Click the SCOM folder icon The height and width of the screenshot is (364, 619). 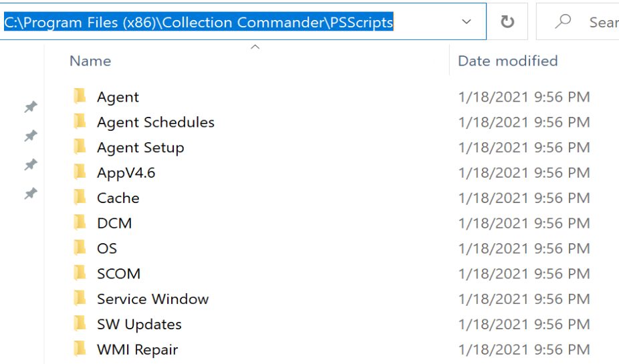click(80, 273)
